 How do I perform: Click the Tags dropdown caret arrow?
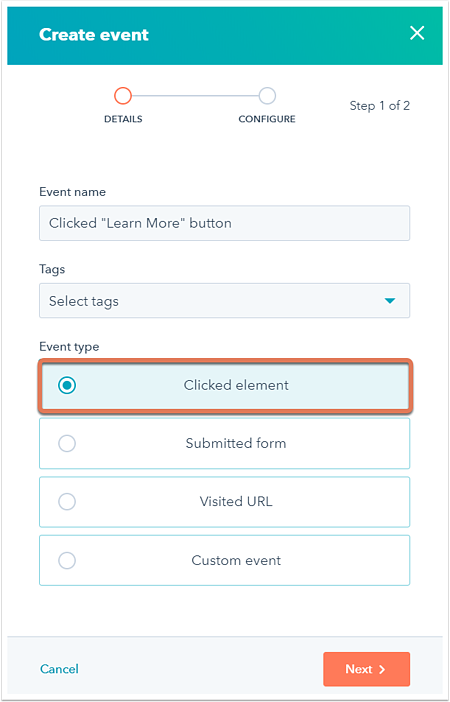(x=390, y=301)
